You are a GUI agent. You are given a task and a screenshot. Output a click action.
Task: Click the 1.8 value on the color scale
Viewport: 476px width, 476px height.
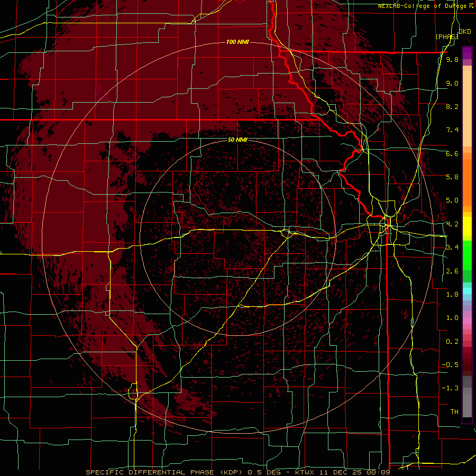[x=452, y=295]
